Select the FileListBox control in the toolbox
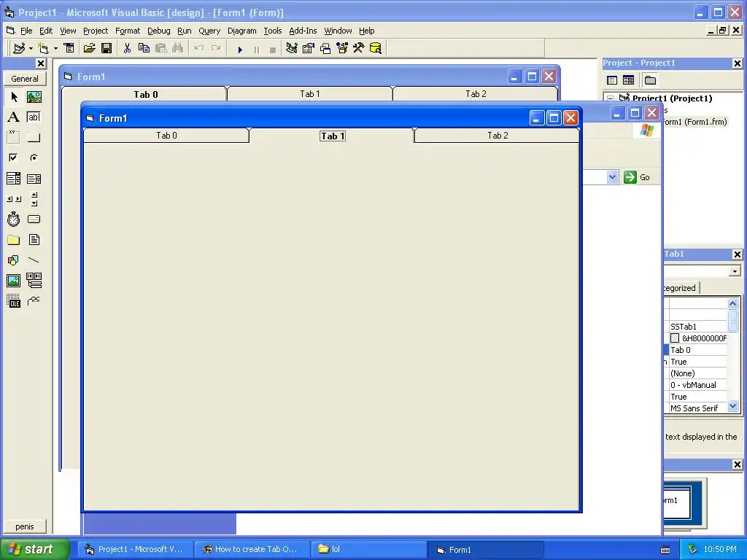This screenshot has height=560, width=747. 34,239
